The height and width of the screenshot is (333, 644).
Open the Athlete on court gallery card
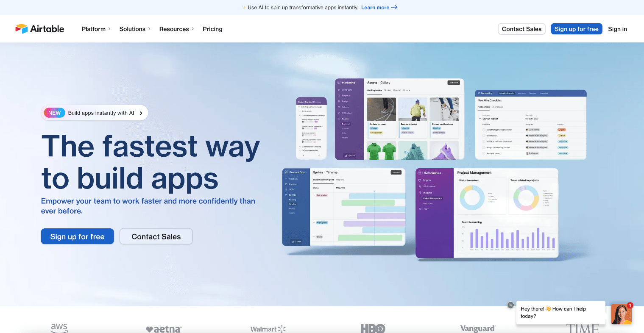click(x=382, y=117)
